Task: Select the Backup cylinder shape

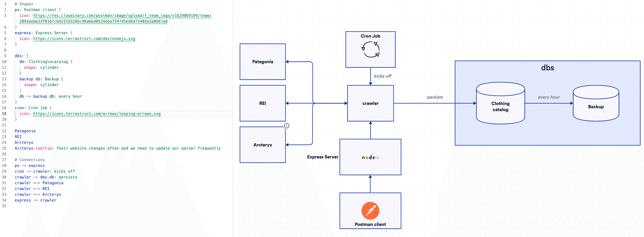Action: [596, 103]
